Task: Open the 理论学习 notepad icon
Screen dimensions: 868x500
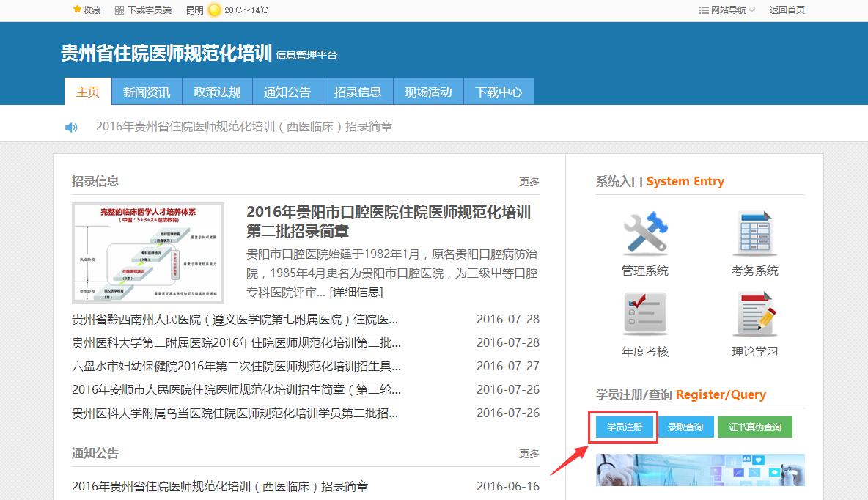Action: coord(754,315)
